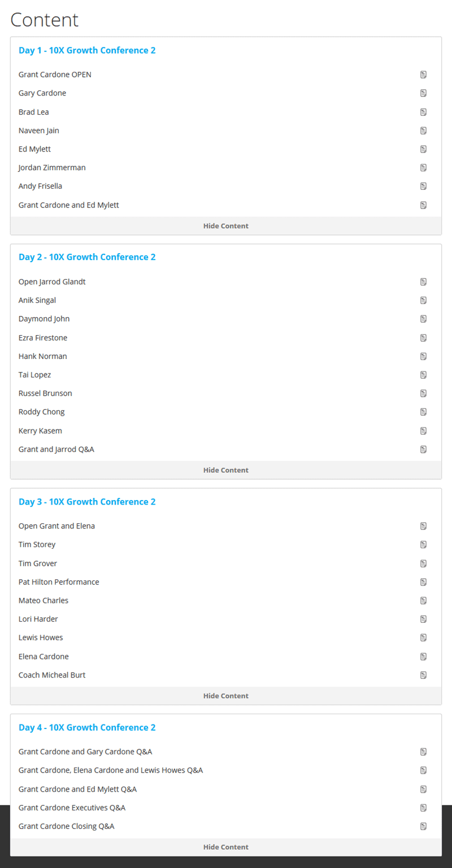The image size is (452, 868).
Task: Hide Content under Day 4 section
Action: (x=226, y=847)
